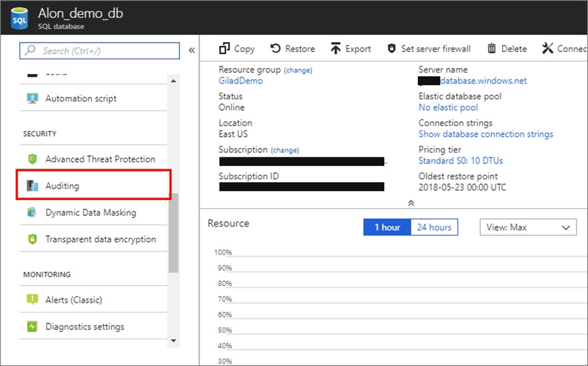Select the 1 hour time range
The image size is (588, 366).
[x=387, y=227]
